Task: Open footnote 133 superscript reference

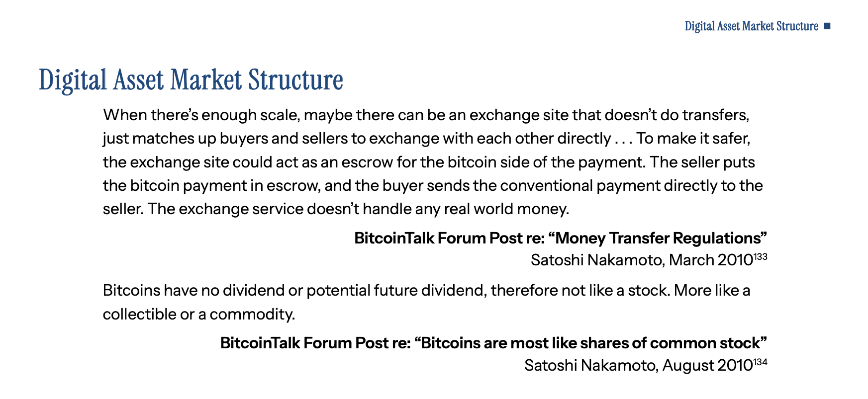Action: pyautogui.click(x=760, y=257)
